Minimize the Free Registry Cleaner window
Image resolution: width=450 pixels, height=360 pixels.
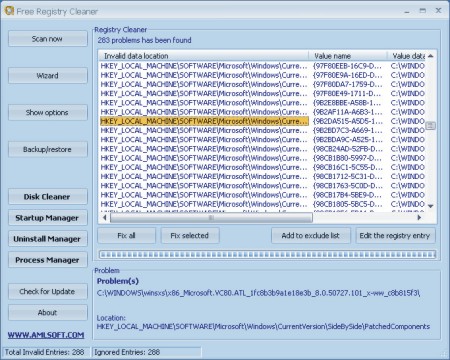(407, 11)
